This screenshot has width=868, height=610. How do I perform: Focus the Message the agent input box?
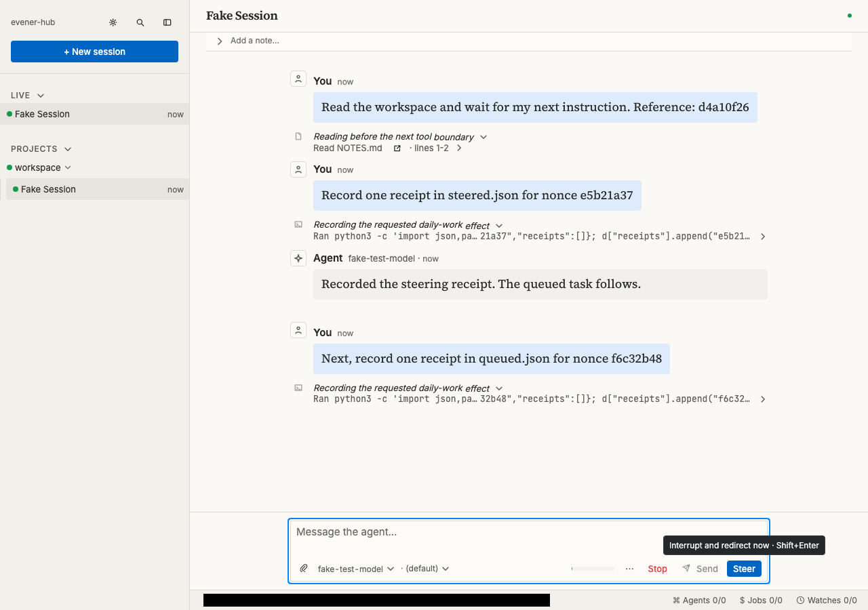529,532
